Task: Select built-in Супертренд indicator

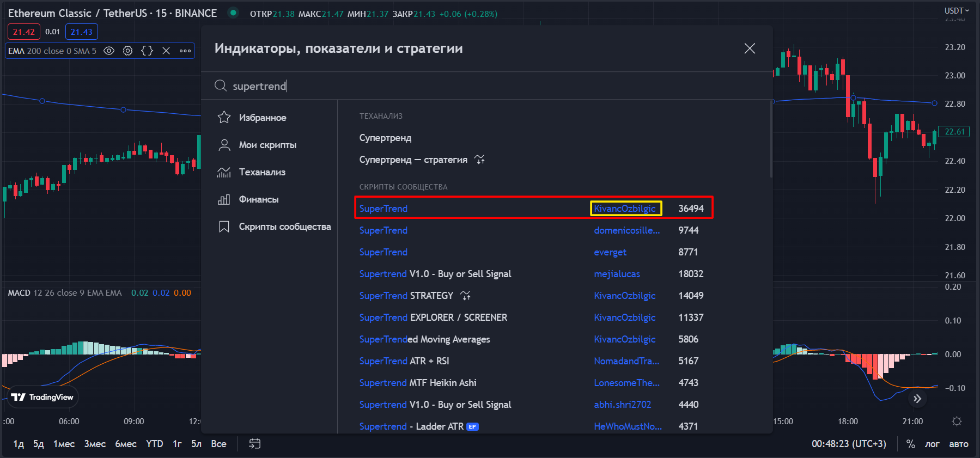Action: pyautogui.click(x=385, y=138)
